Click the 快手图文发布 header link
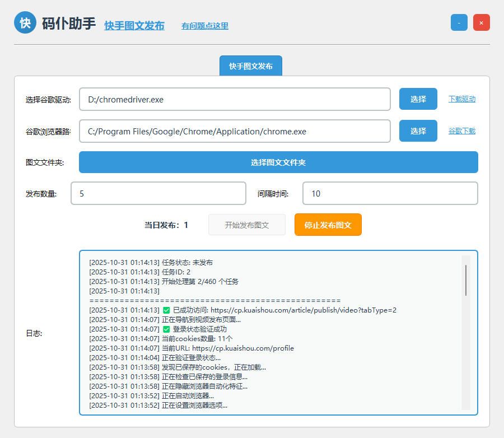Viewport: 504px width, 438px height. pyautogui.click(x=134, y=25)
